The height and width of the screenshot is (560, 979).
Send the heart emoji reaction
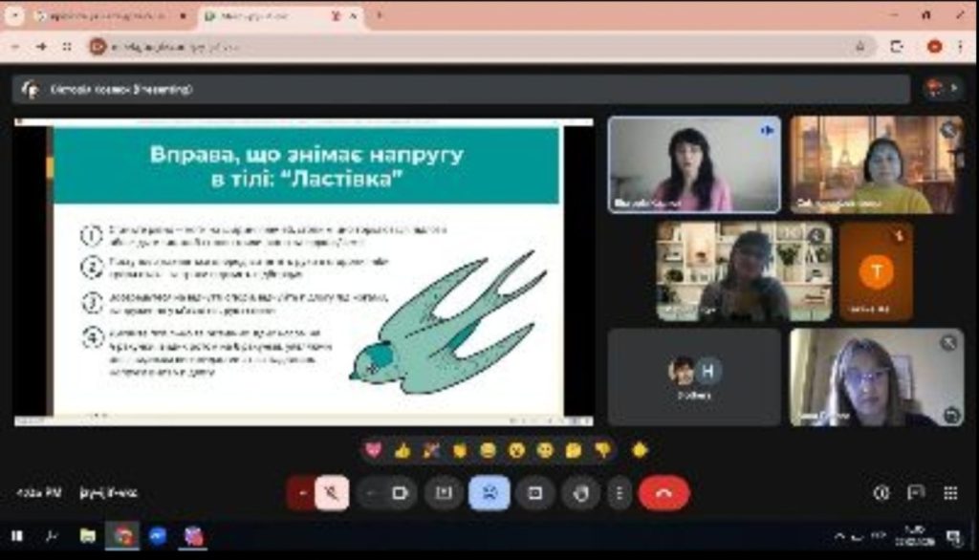pos(374,450)
